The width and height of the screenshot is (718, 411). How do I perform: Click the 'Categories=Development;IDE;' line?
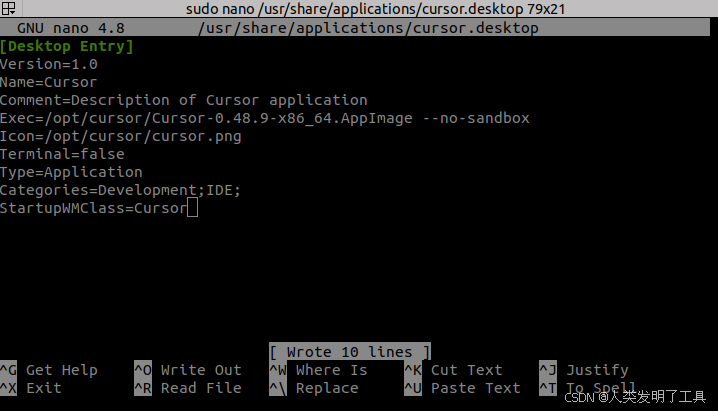[x=120, y=190]
